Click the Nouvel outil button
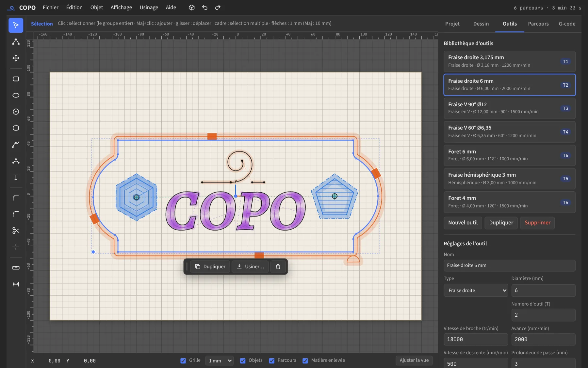The image size is (588, 368). 463,223
